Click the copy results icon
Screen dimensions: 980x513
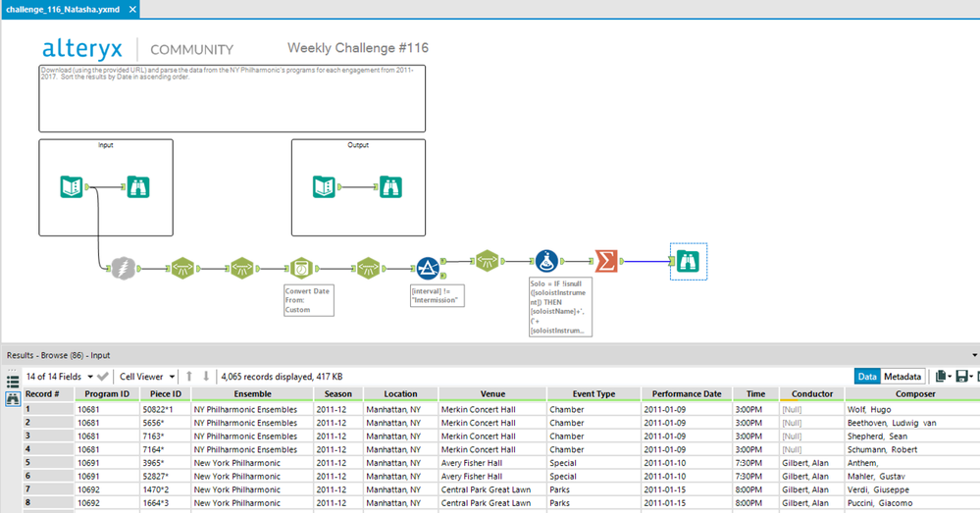point(943,376)
